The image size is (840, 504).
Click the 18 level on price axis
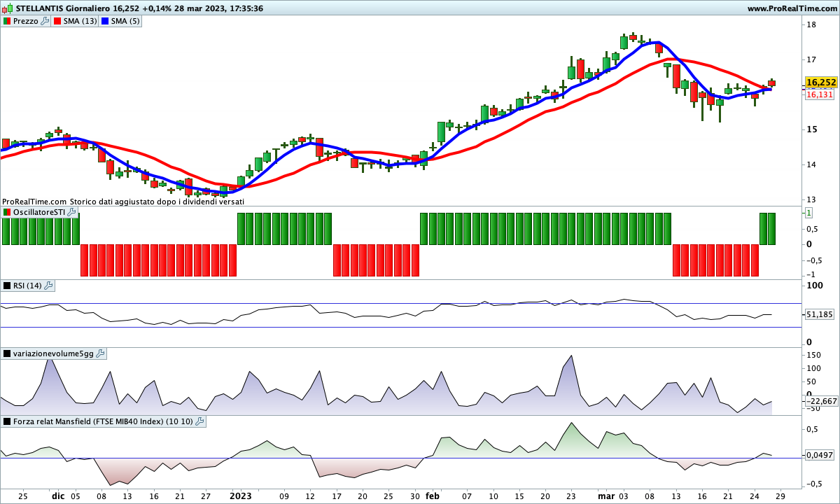coord(811,24)
